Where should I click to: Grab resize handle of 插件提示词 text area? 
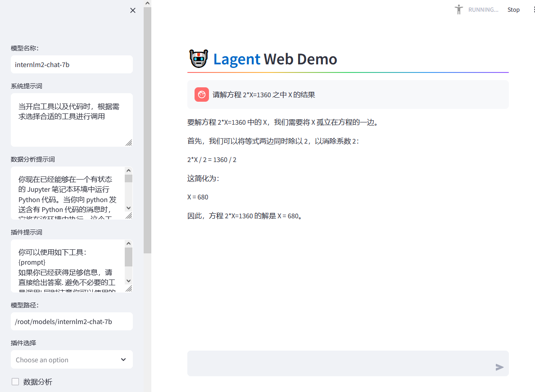point(129,288)
